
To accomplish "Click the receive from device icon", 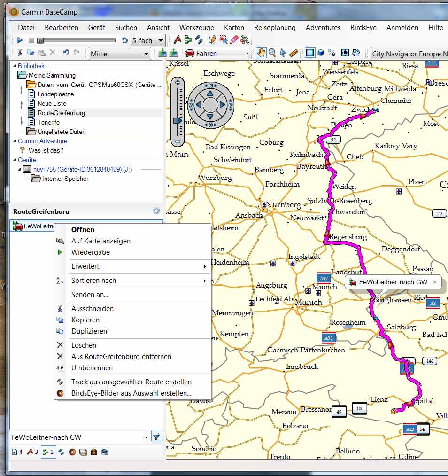I will (x=173, y=53).
